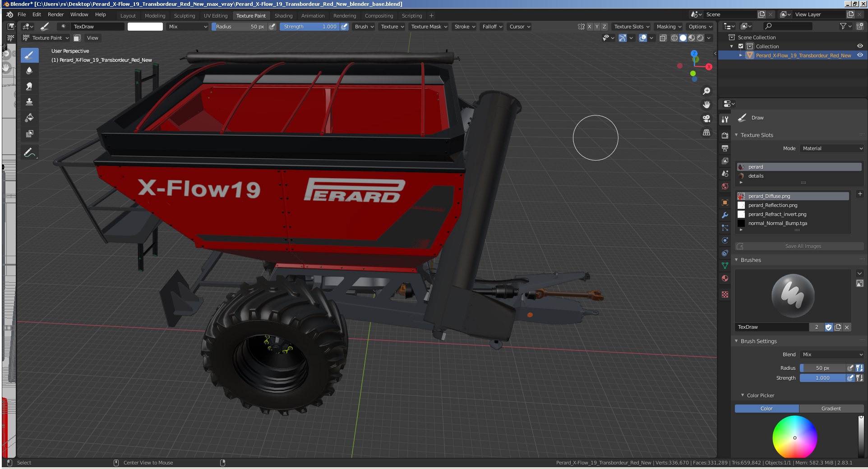Screen dimensions: 868x469
Task: Open Physics properties tab
Action: (725, 240)
